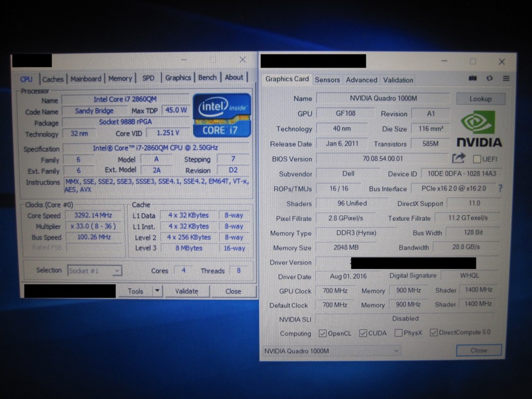The width and height of the screenshot is (532, 399).
Task: Click the Bus Interface question mark
Action: (500, 188)
